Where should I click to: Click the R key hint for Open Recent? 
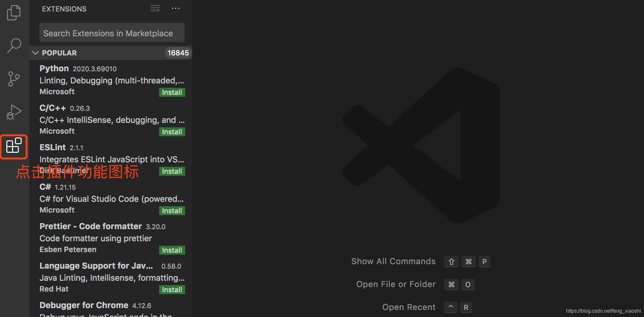pos(466,307)
